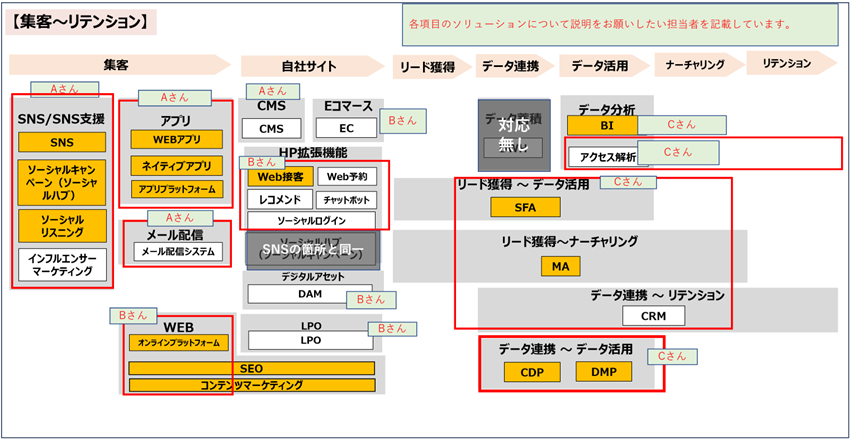Click the インフルエンサーマーケティング white box
This screenshot has width=850, height=439.
coord(61,264)
